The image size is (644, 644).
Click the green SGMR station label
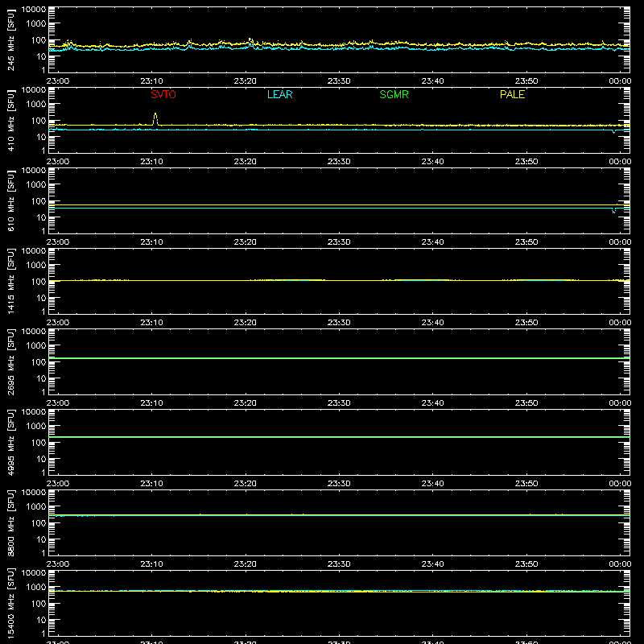click(x=394, y=94)
